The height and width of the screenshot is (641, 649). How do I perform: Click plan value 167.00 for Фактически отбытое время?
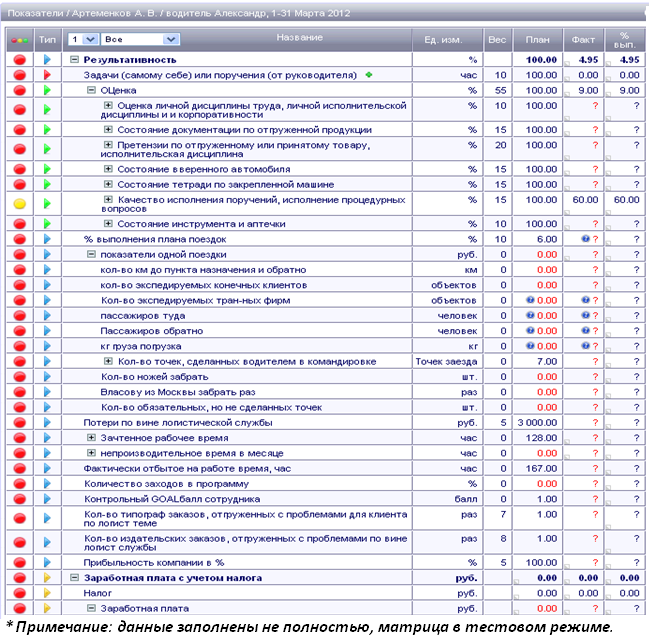tap(541, 468)
